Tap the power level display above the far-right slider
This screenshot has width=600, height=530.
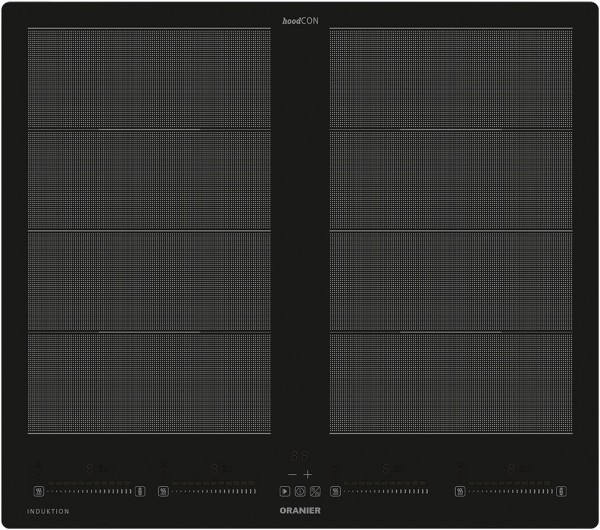(511, 469)
